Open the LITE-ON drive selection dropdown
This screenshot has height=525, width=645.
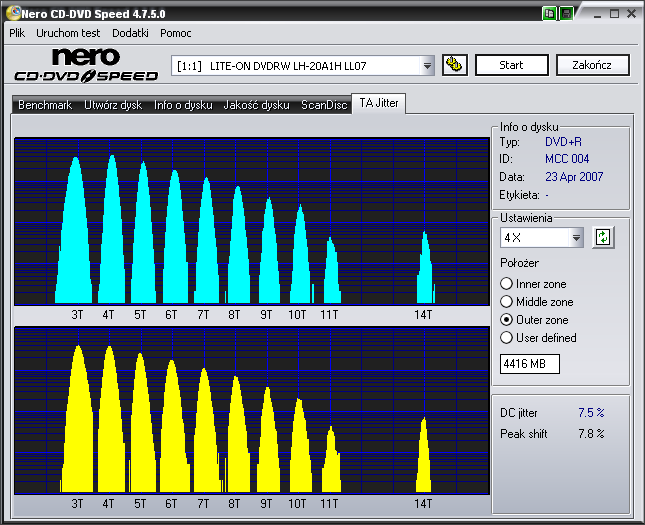427,65
